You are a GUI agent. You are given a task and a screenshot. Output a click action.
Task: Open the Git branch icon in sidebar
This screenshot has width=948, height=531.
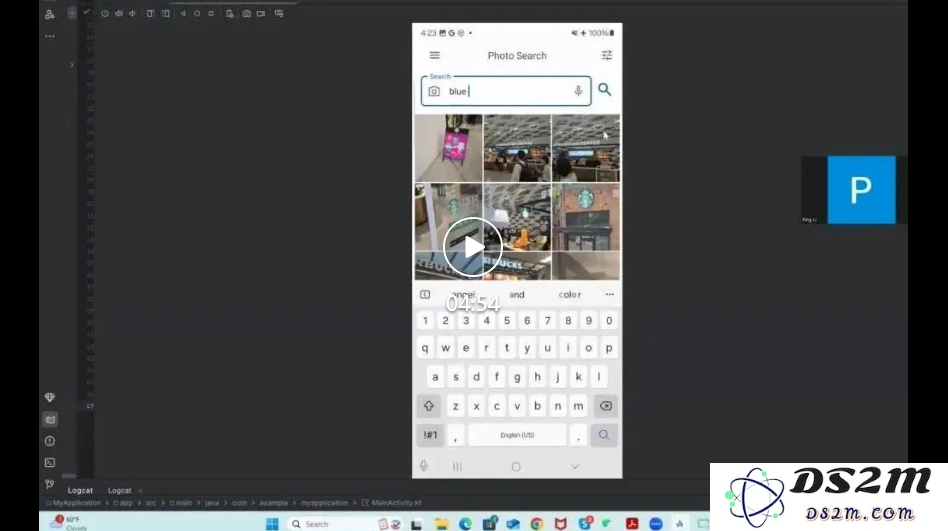click(50, 484)
